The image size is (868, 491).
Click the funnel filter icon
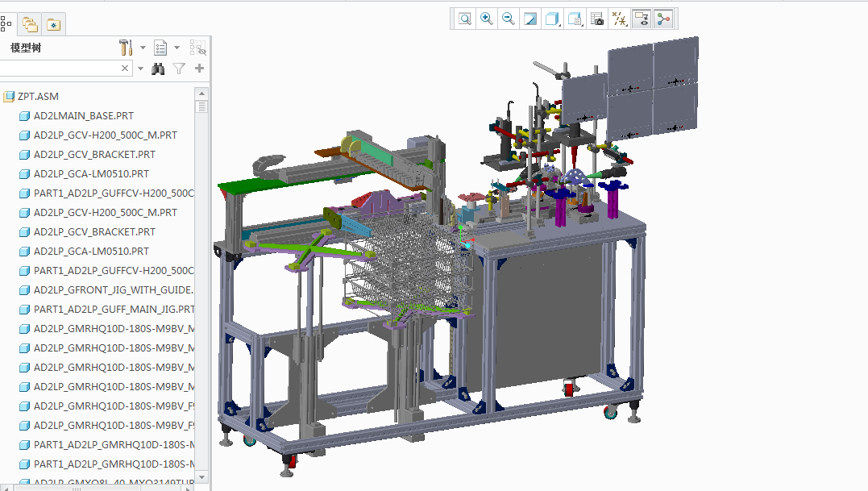179,69
